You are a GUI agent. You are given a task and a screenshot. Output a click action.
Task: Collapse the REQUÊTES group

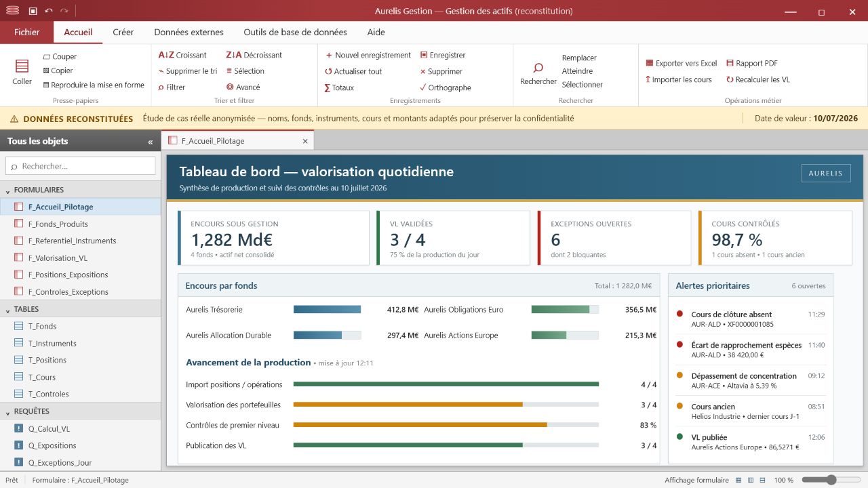point(80,411)
